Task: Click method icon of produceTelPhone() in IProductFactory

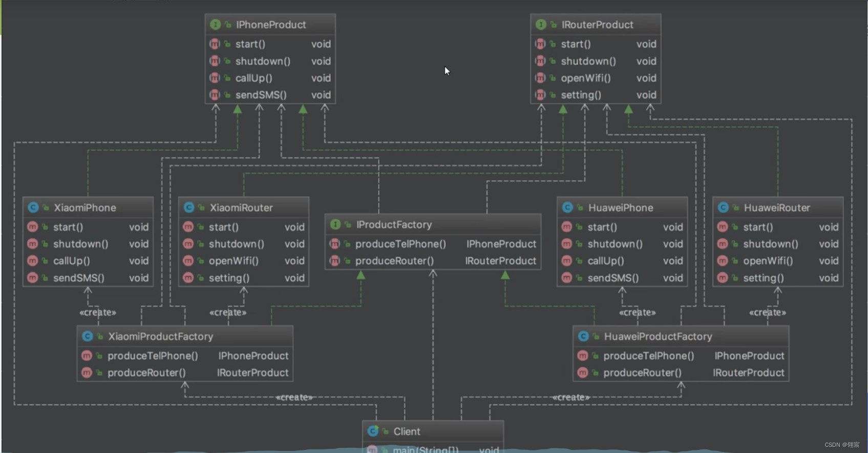Action: point(335,244)
